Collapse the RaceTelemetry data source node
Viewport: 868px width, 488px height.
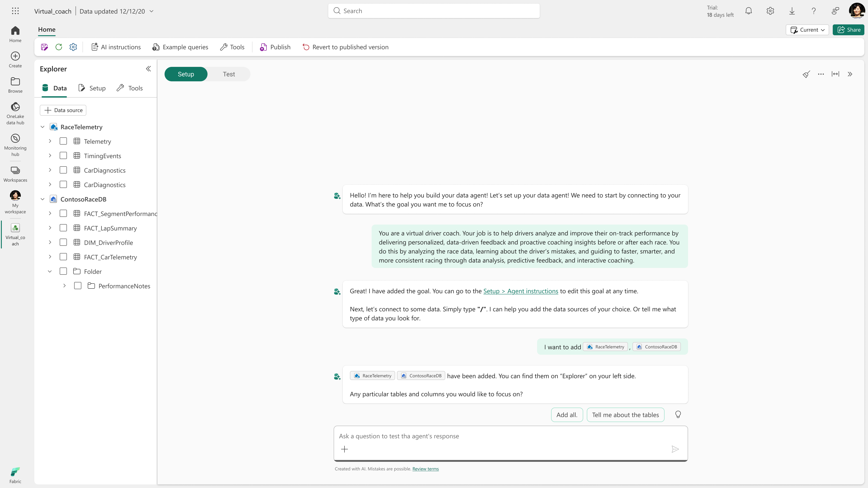42,127
